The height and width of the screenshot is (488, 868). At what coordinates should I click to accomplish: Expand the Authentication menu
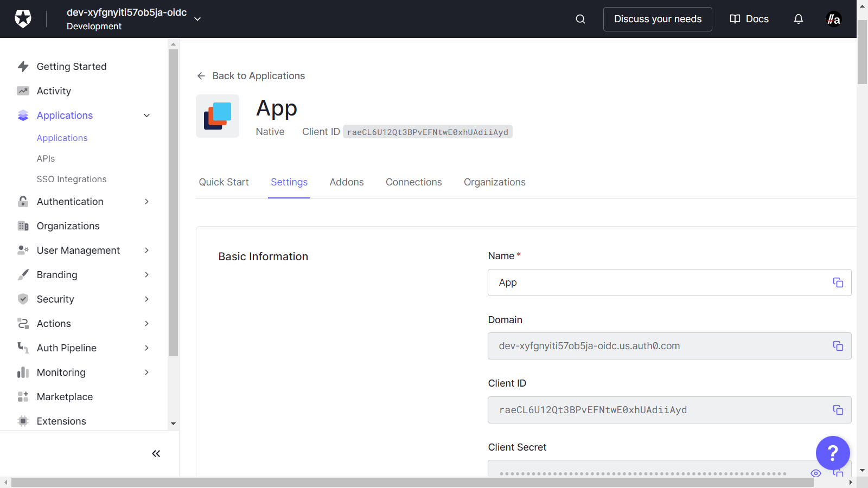tap(146, 202)
